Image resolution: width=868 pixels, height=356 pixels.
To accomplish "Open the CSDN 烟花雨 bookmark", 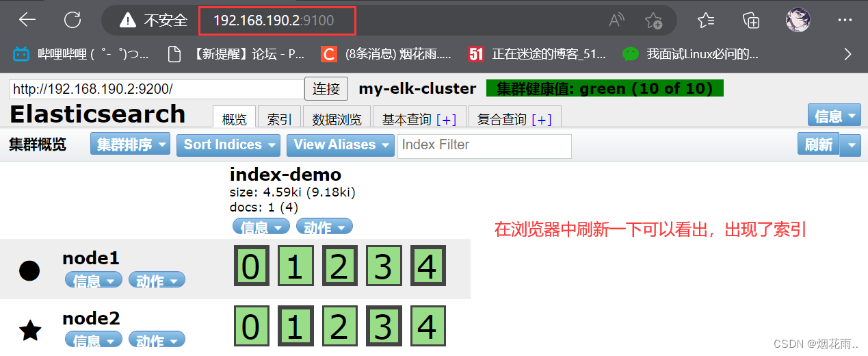I will coord(386,54).
